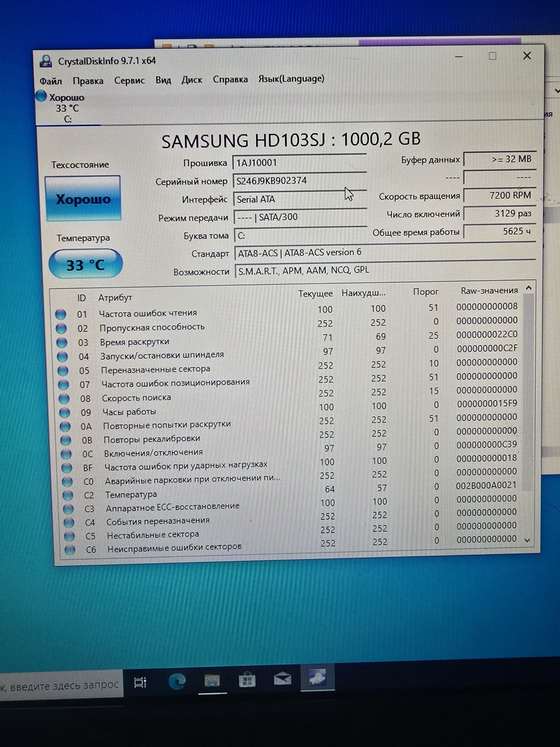Viewport: 560px width, 747px height.
Task: Click status dot for Нестабильные сектора row
Action: coord(69,536)
